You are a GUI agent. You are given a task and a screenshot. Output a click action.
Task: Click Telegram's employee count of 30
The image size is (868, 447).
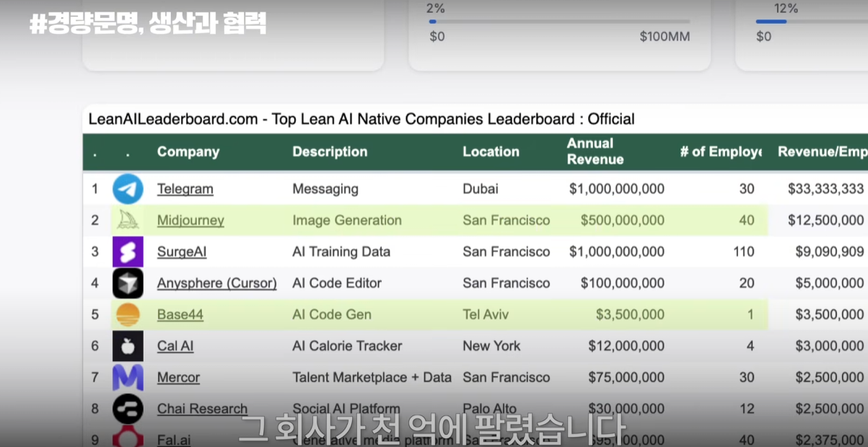tap(747, 189)
